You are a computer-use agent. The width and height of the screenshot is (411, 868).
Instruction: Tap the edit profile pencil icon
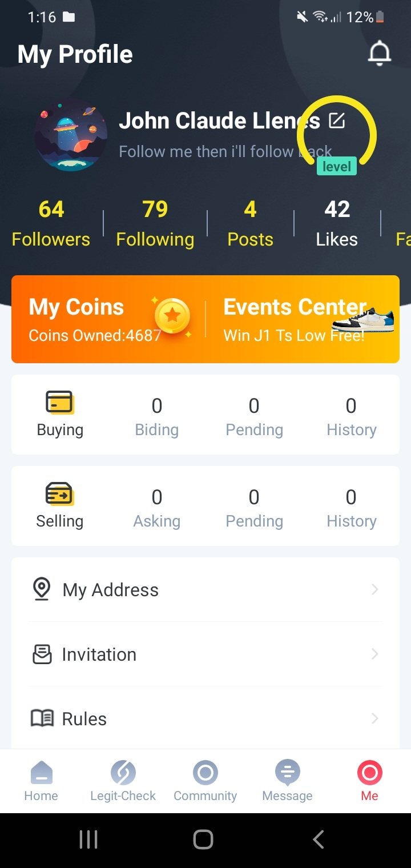click(x=337, y=120)
